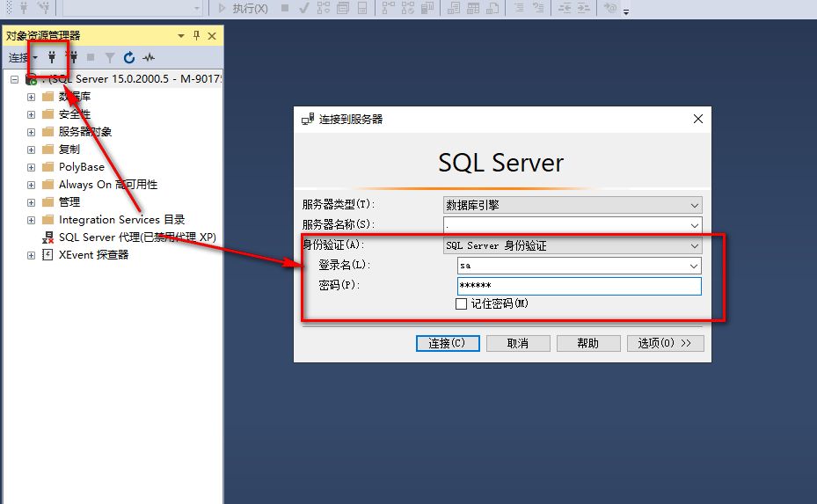Click the uncomment selected lines icon

(x=538, y=8)
